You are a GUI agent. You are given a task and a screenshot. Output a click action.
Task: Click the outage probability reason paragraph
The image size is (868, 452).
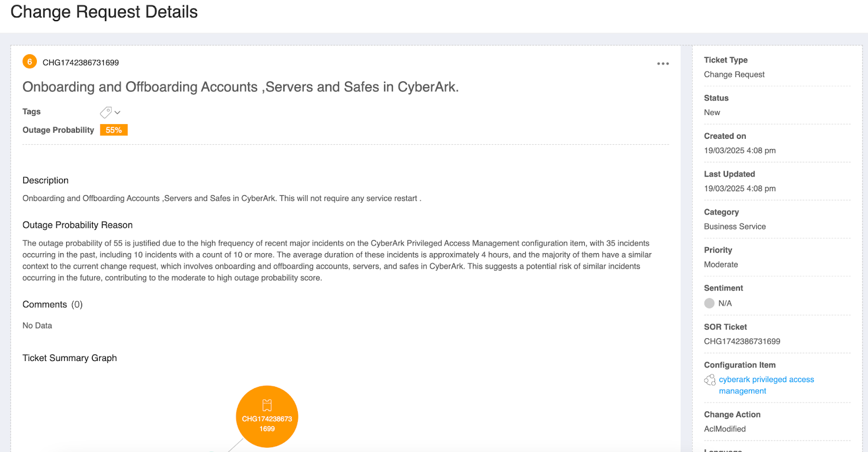(337, 261)
